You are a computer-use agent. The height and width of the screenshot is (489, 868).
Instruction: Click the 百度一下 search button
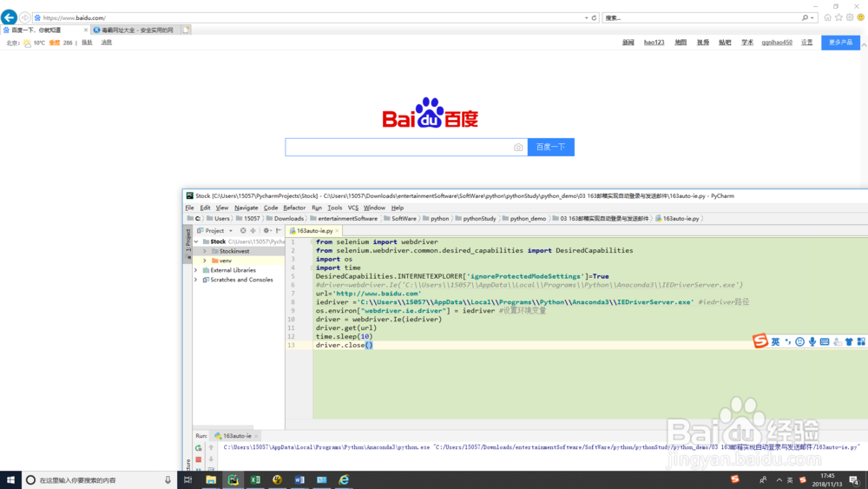(551, 147)
